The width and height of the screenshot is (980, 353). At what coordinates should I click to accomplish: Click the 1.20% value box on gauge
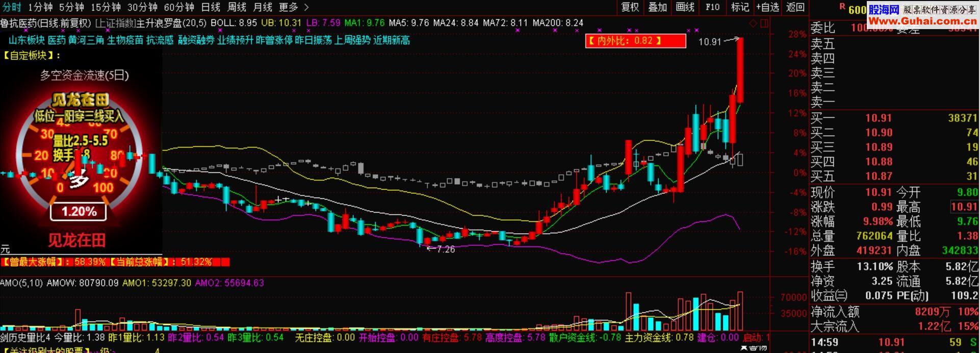(79, 211)
